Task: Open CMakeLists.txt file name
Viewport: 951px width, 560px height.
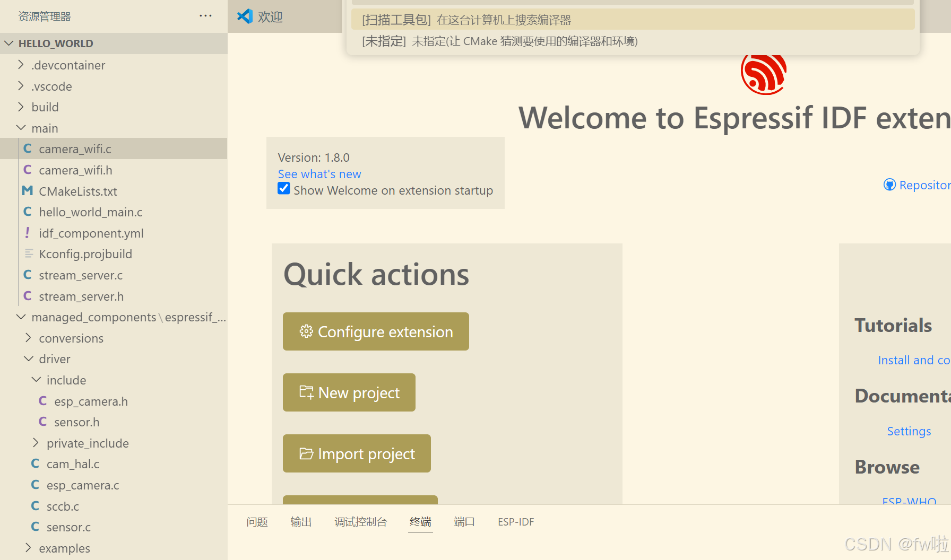Action: pos(78,191)
